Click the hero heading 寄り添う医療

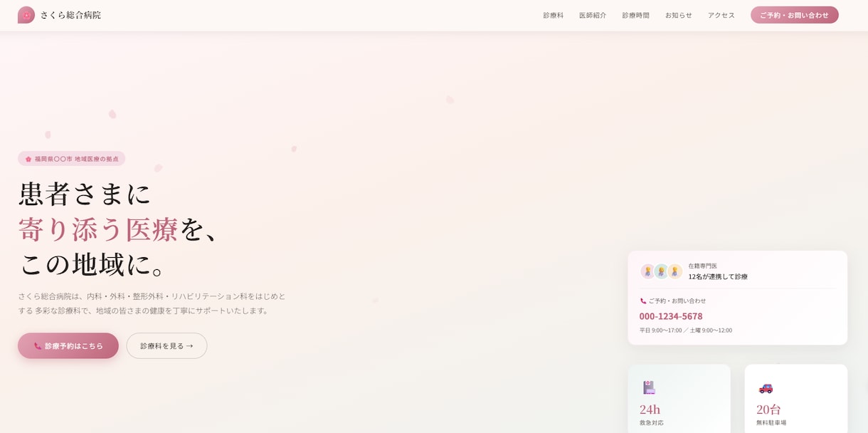98,229
